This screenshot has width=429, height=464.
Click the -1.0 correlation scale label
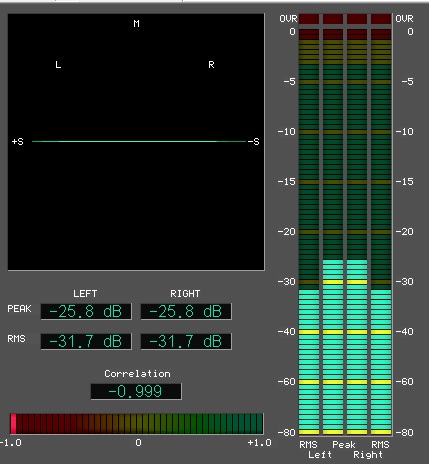(x=11, y=443)
